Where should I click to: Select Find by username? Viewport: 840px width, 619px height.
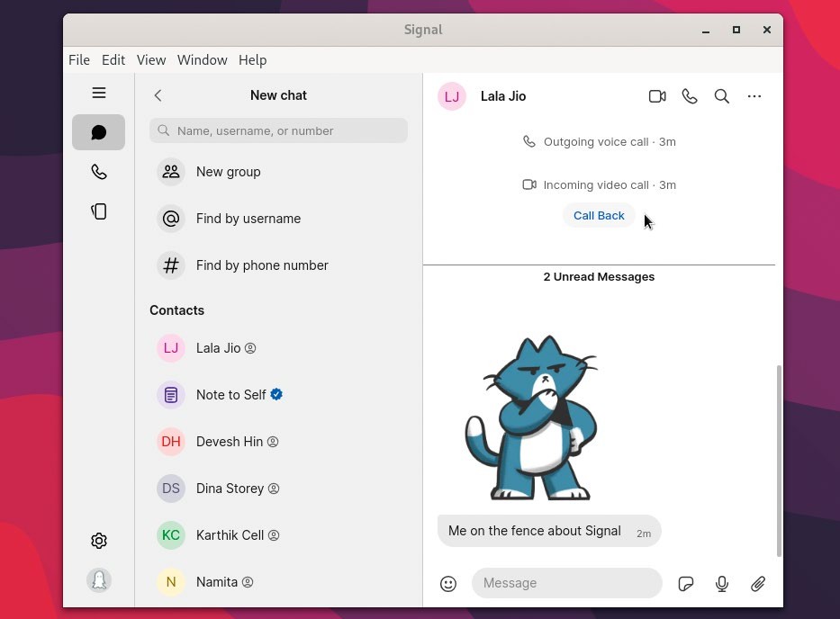pos(278,219)
